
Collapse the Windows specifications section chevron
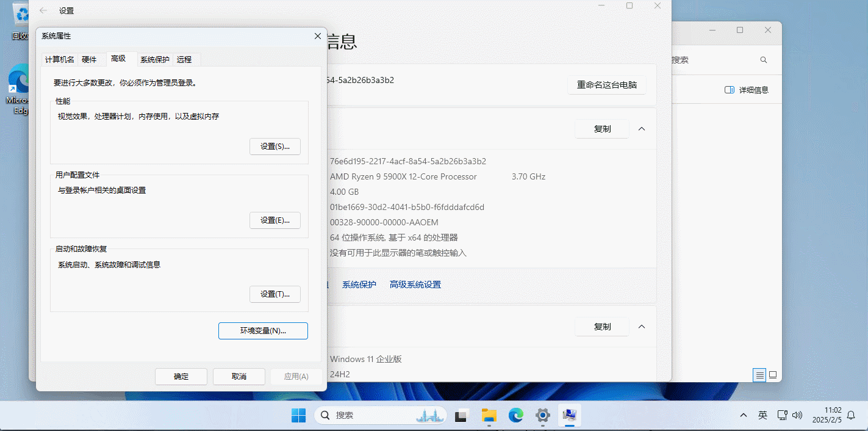click(x=642, y=327)
